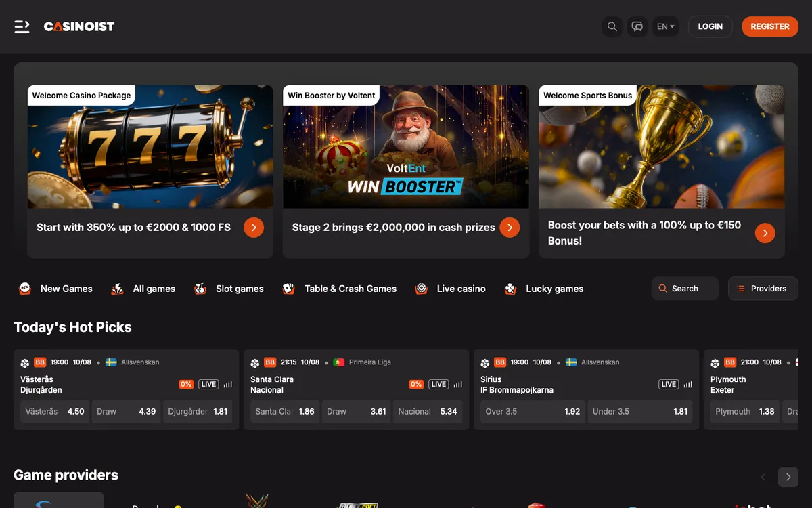
Task: Open Sirius vs IF Brommapojkarna match title
Action: point(517,385)
